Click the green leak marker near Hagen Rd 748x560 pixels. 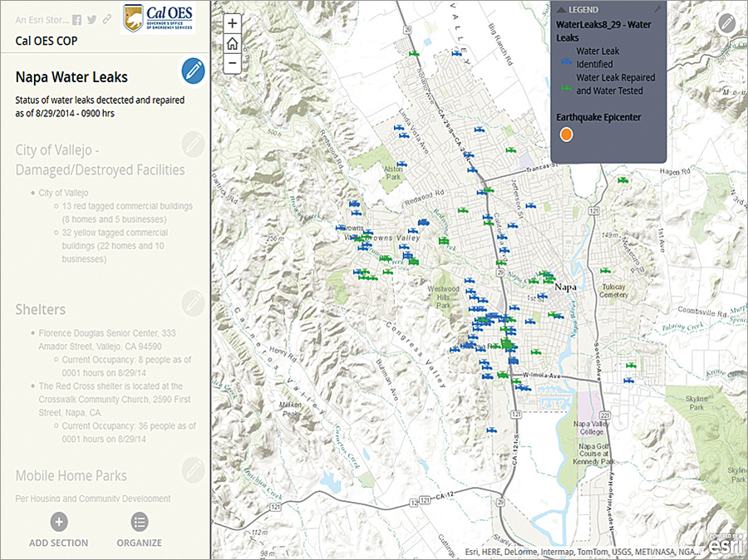tap(623, 181)
